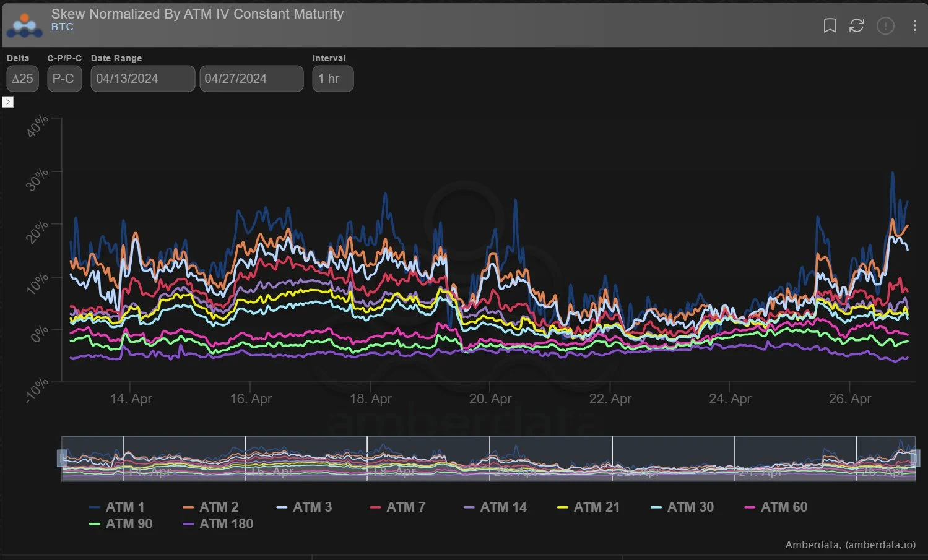Toggle ATM 2 series in legend
928x560 pixels.
click(210, 507)
